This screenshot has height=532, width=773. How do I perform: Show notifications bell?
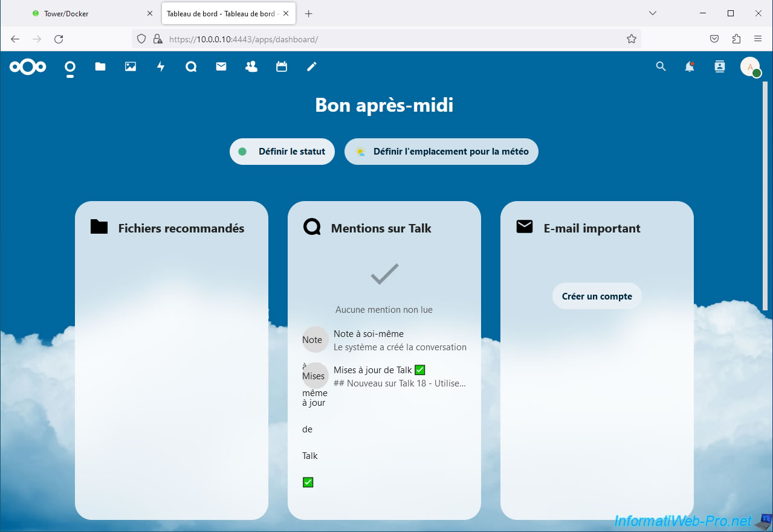[690, 67]
